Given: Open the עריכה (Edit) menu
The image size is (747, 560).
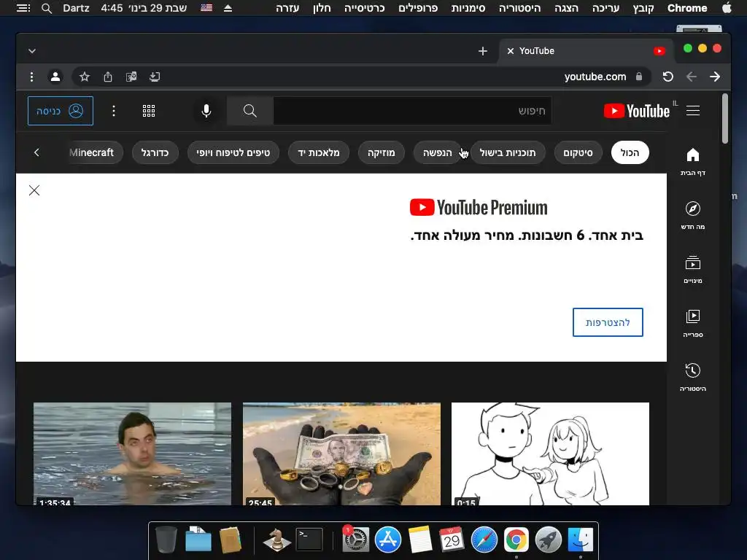Looking at the screenshot, I should tap(605, 8).
